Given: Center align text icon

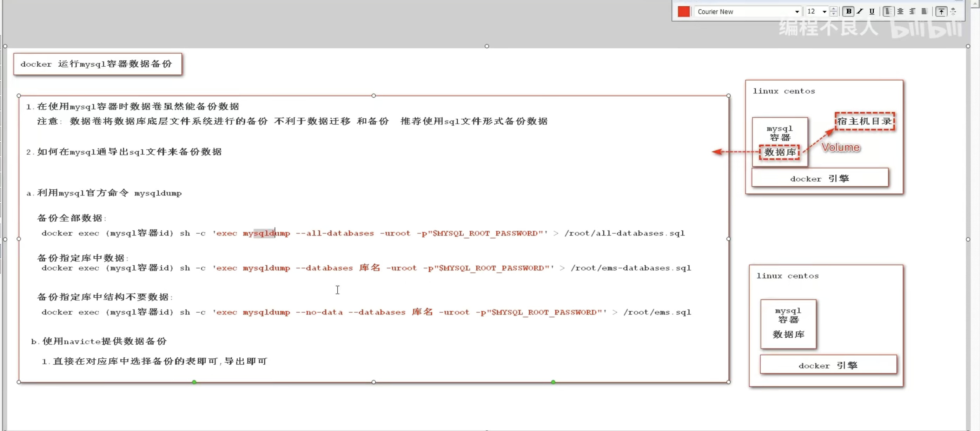Looking at the screenshot, I should point(900,12).
